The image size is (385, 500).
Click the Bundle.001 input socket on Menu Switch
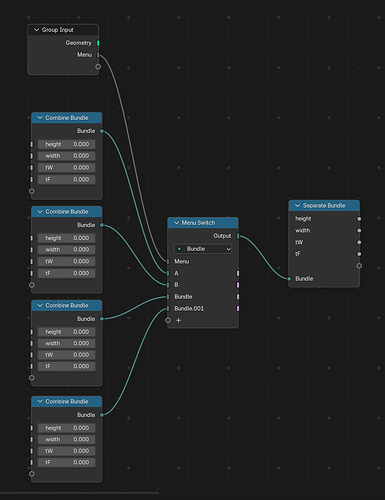coord(168,309)
